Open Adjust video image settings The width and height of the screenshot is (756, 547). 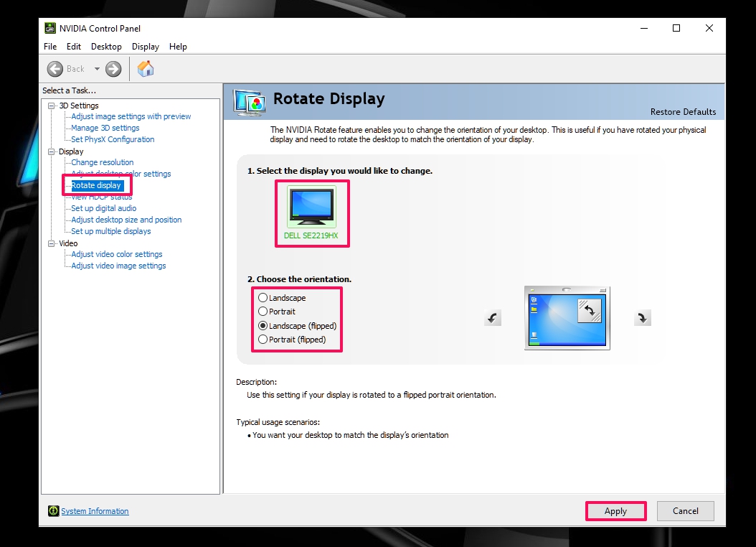(x=118, y=266)
